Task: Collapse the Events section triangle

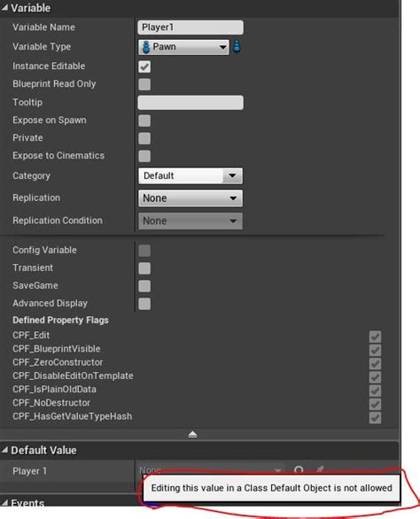Action: click(4, 503)
